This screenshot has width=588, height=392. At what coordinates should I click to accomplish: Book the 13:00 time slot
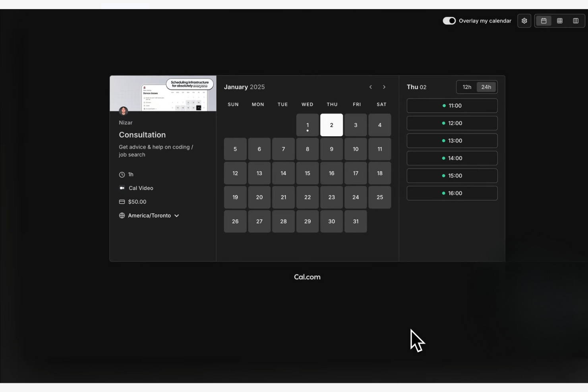[452, 141]
